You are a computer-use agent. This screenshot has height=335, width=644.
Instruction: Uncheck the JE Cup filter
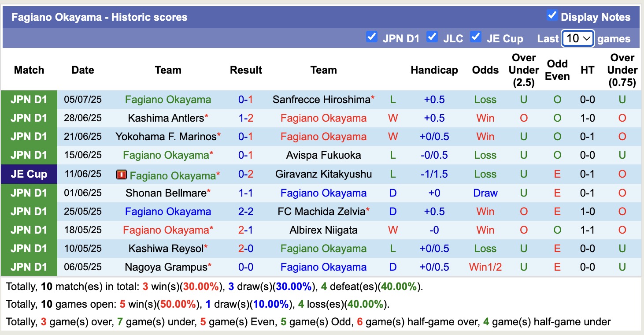(x=476, y=37)
